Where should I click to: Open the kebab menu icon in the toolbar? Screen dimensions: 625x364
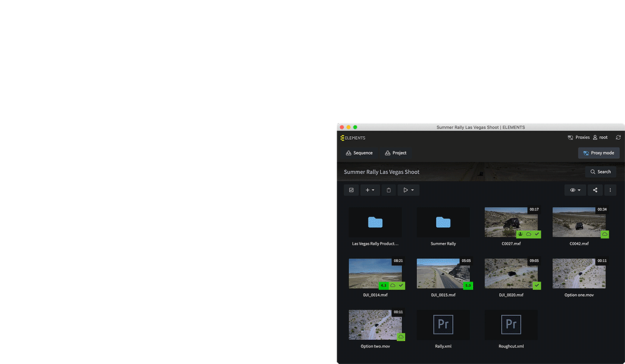[610, 190]
